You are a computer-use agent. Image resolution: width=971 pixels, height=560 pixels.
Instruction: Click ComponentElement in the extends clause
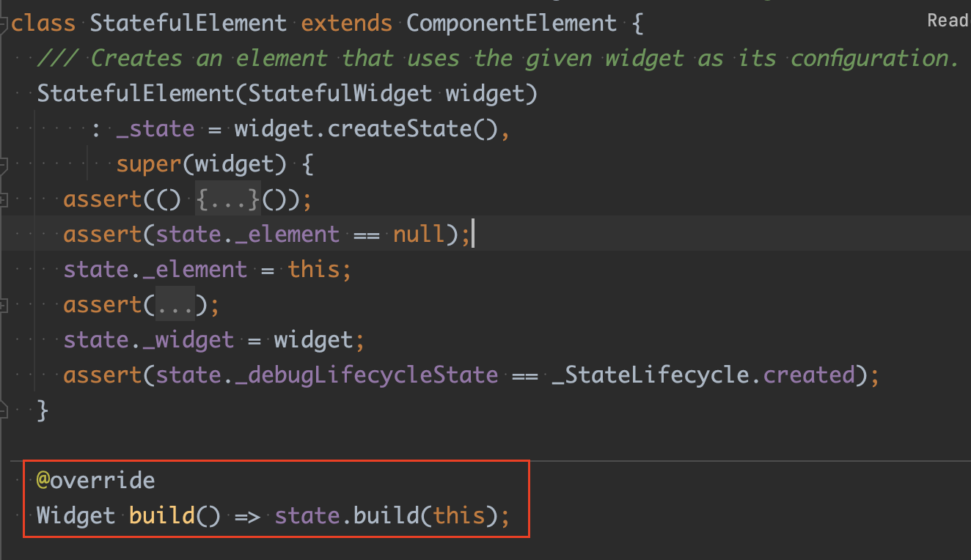(x=512, y=23)
